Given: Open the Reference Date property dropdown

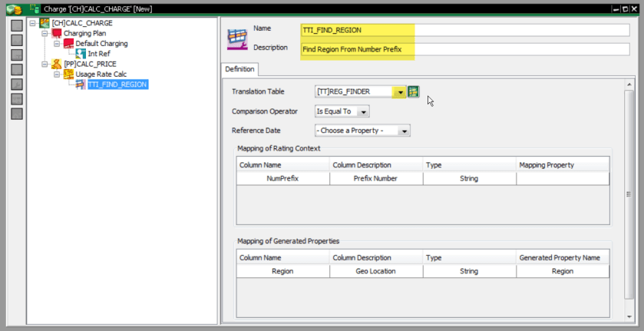Looking at the screenshot, I should (x=404, y=131).
